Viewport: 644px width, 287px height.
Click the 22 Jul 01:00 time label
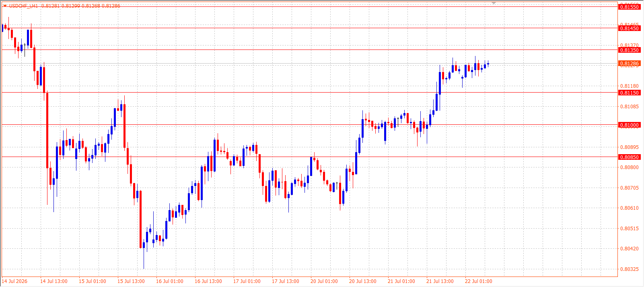point(479,281)
